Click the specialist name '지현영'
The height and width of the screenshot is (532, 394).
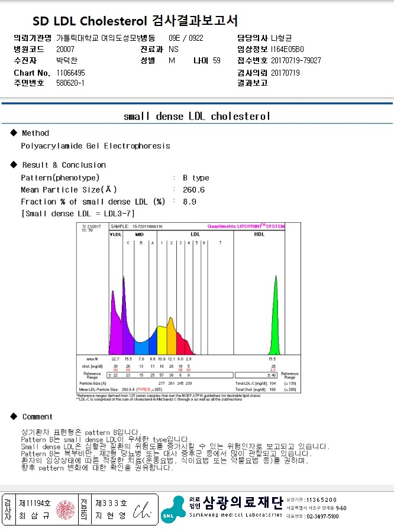(x=111, y=515)
